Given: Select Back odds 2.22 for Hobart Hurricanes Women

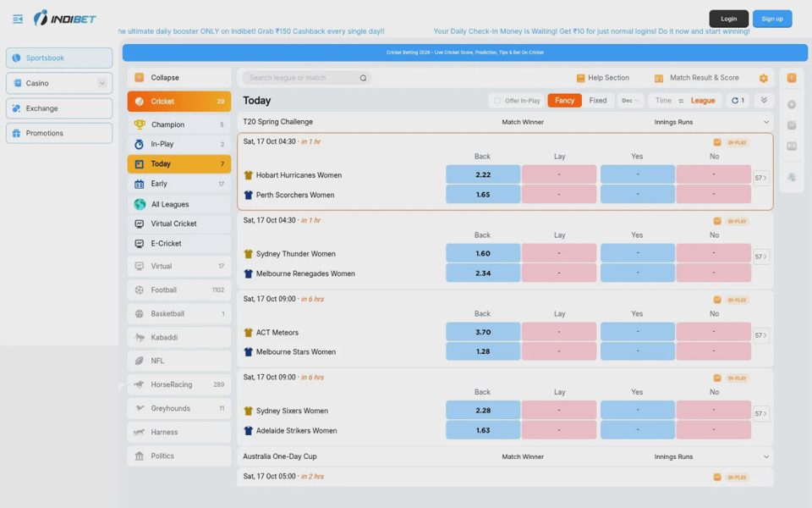Looking at the screenshot, I should (483, 174).
